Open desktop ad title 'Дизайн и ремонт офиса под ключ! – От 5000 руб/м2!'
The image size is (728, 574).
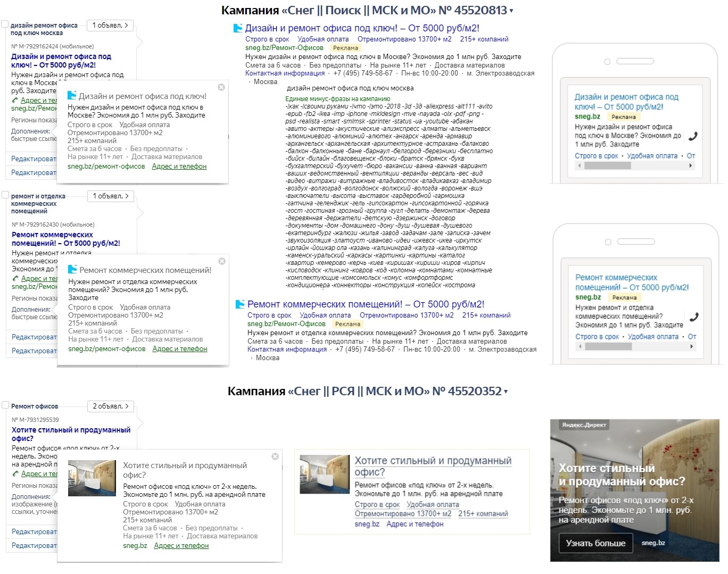point(362,28)
